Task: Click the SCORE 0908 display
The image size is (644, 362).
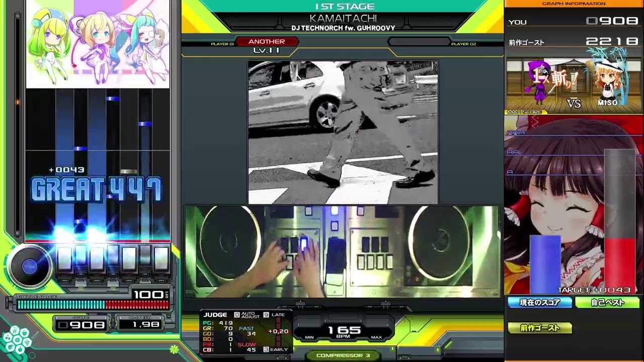Action: (81, 325)
